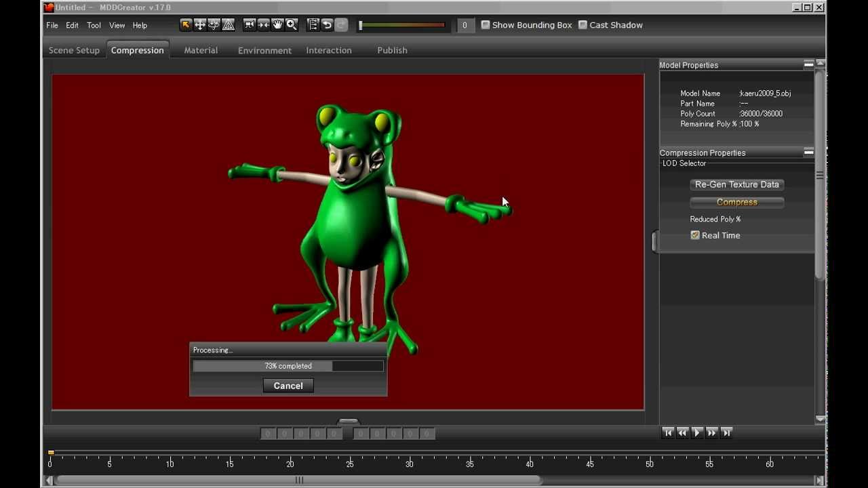Click the play button
The image size is (868, 488).
coord(697,433)
